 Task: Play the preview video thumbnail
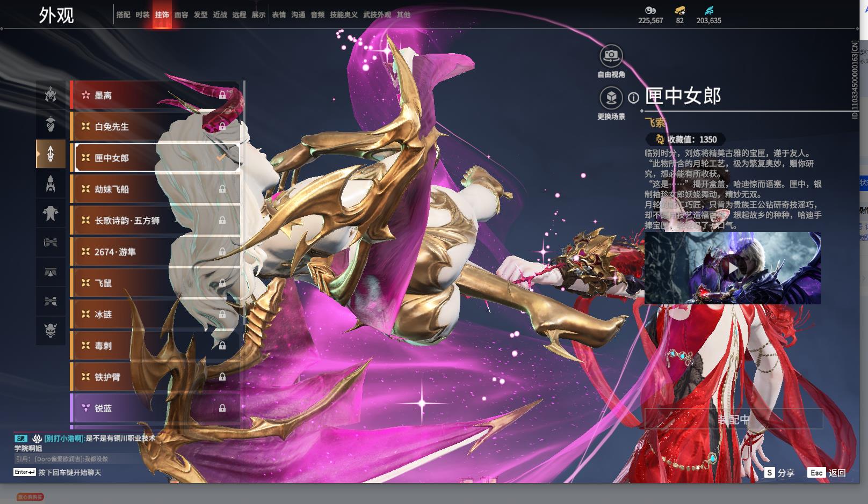click(x=732, y=268)
